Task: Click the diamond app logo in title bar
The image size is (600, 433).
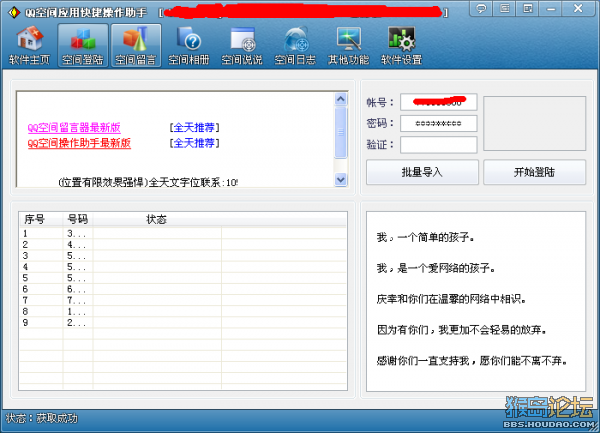Action: (14, 12)
